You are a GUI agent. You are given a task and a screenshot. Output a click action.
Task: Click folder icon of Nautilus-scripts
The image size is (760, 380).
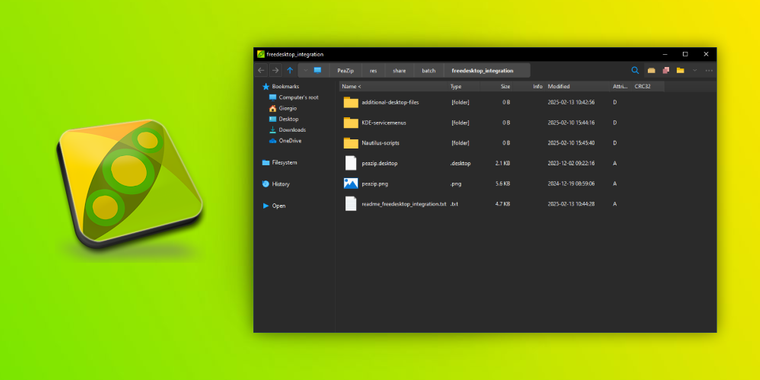pyautogui.click(x=351, y=143)
